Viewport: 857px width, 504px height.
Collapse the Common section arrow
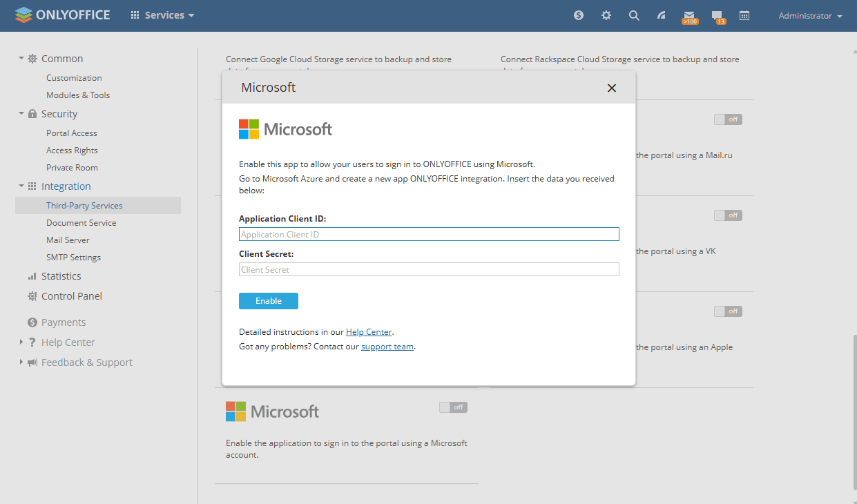pos(21,59)
